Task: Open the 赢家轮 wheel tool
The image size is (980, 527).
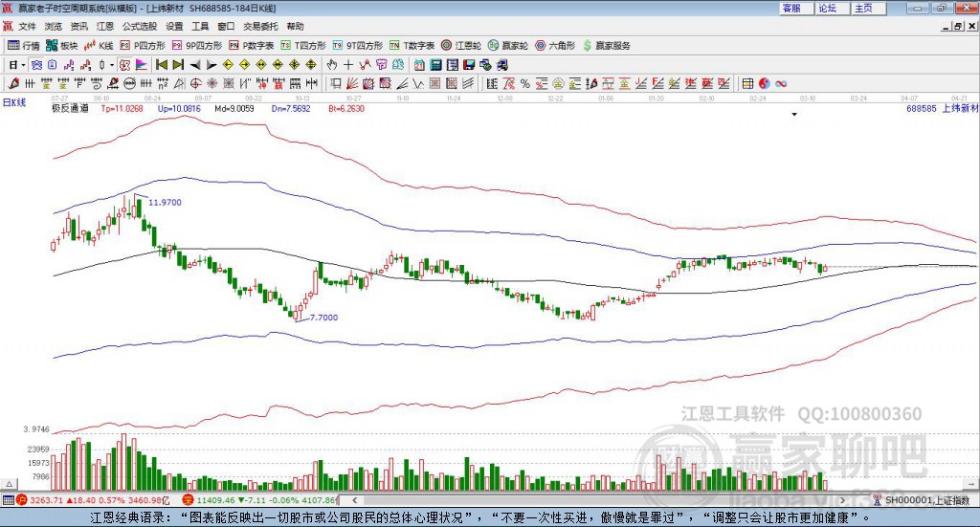Action: click(508, 46)
